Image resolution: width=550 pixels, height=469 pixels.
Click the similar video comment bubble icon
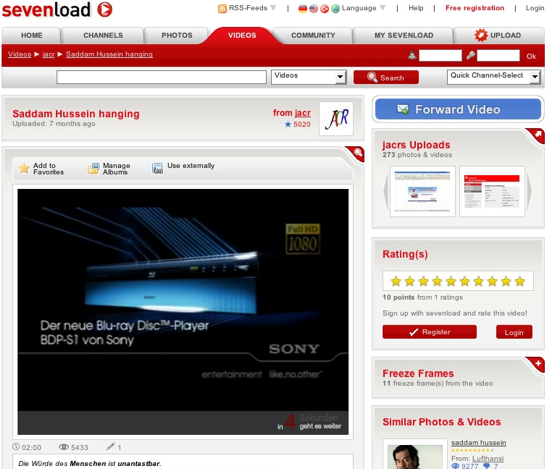point(487,466)
